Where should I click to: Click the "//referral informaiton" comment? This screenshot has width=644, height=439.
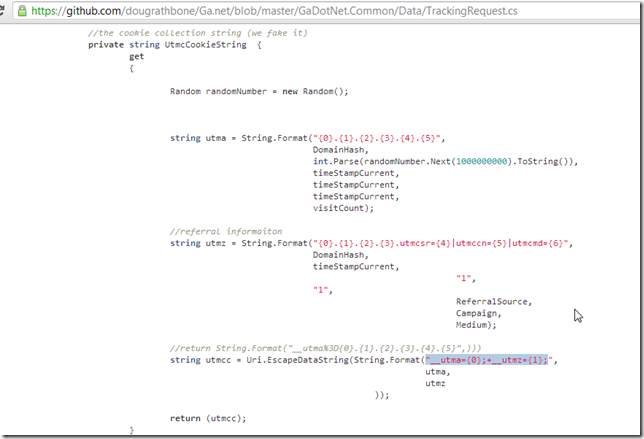pyautogui.click(x=226, y=231)
